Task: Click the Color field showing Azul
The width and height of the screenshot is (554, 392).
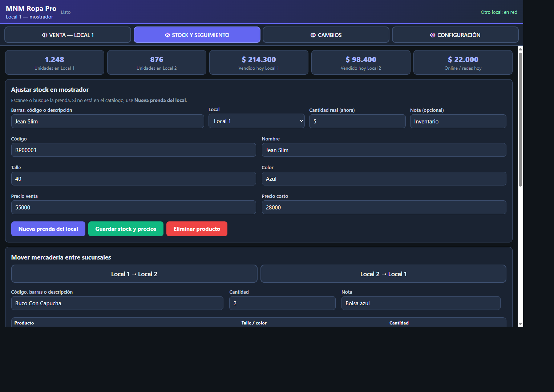Action: [384, 179]
